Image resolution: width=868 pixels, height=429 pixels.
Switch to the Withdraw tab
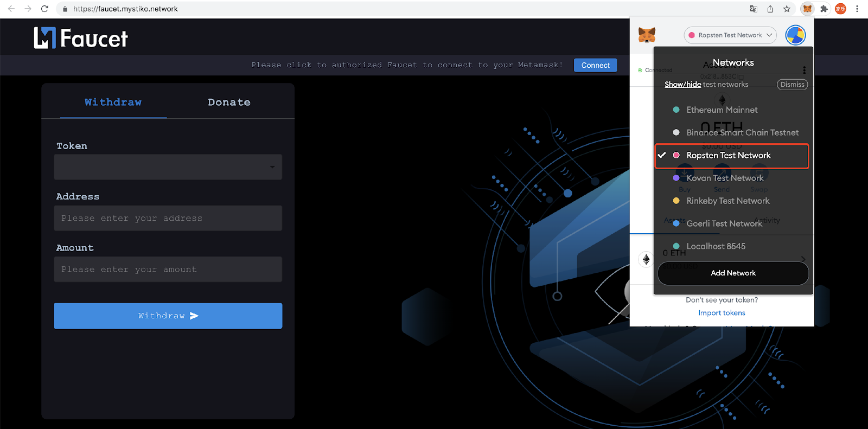tap(113, 102)
